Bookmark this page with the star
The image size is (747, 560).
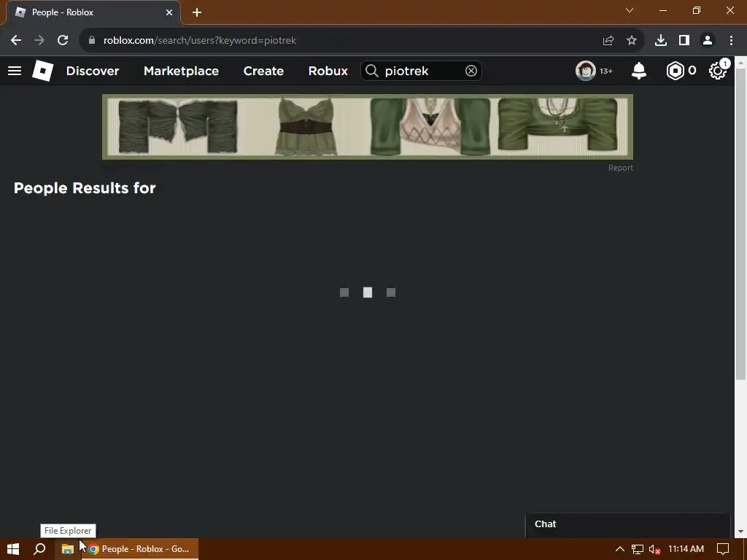click(632, 41)
